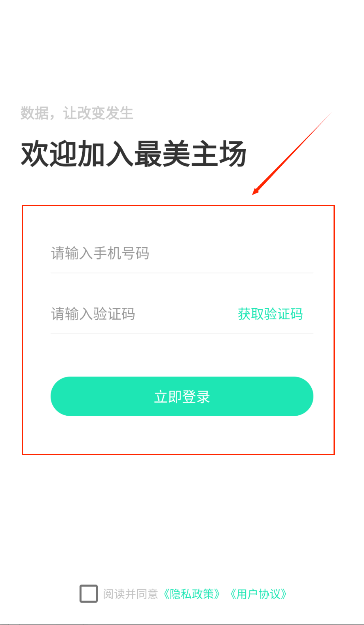The height and width of the screenshot is (625, 364).
Task: Tap the green 立即登录 button
Action: pyautogui.click(x=182, y=396)
